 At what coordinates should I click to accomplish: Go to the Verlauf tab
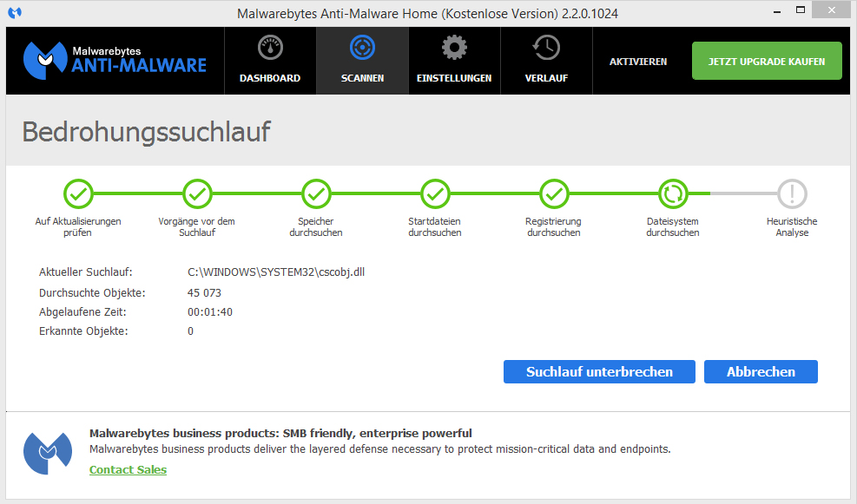(x=546, y=61)
